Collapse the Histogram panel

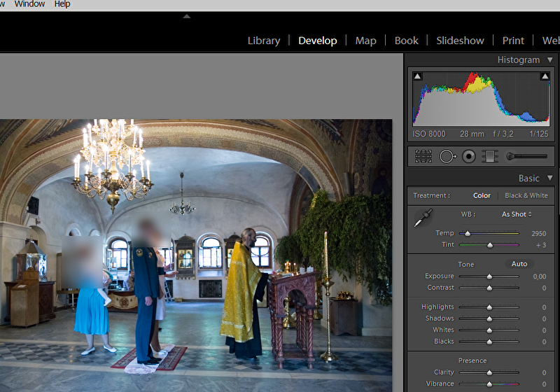[549, 60]
